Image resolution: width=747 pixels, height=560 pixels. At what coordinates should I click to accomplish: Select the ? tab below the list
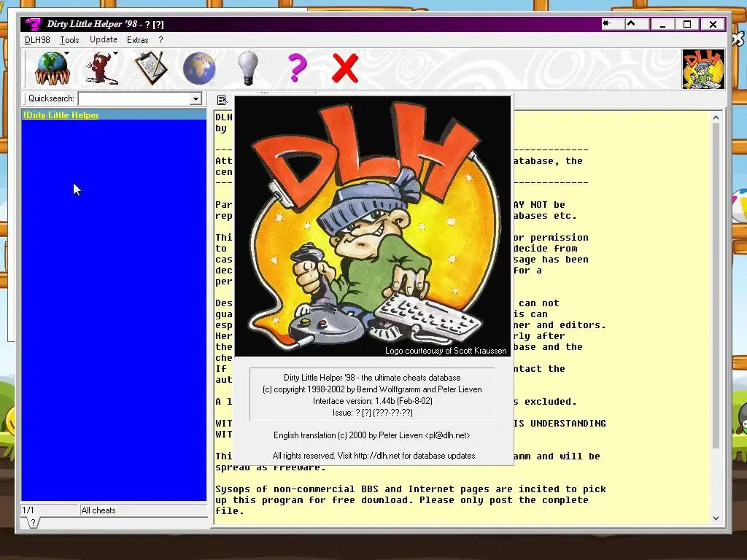coord(32,522)
